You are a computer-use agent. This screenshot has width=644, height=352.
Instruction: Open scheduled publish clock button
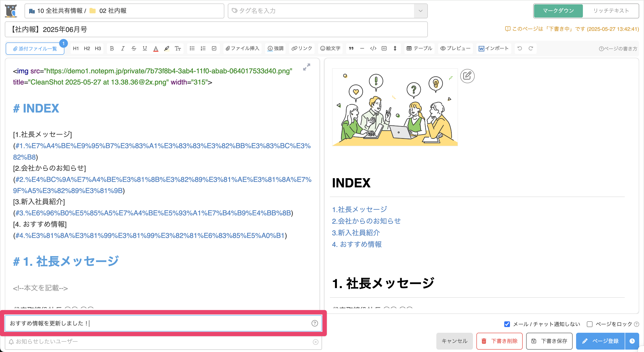(x=632, y=341)
